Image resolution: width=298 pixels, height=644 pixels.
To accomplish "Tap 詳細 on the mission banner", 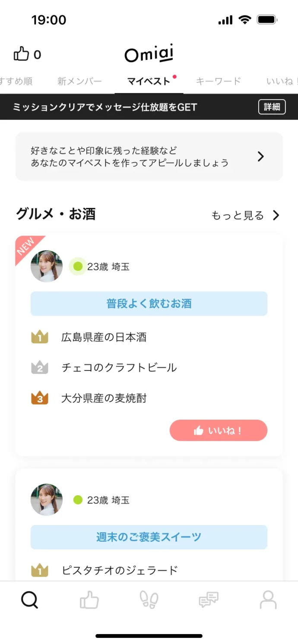I will 272,107.
